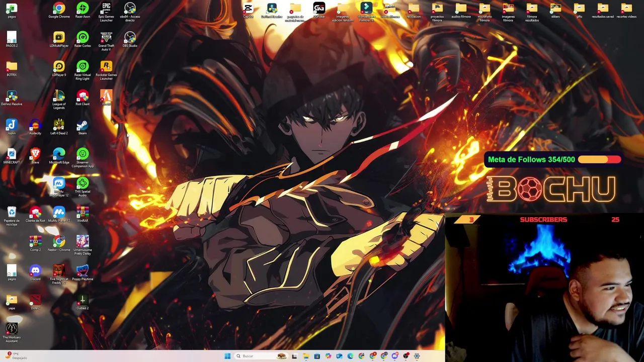Launch Left 4 Dead 2 icon
This screenshot has width=644, height=362.
(59, 127)
